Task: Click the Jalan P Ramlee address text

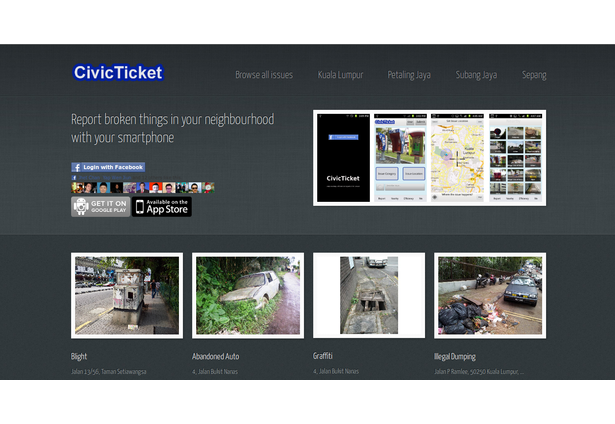Action: point(479,371)
